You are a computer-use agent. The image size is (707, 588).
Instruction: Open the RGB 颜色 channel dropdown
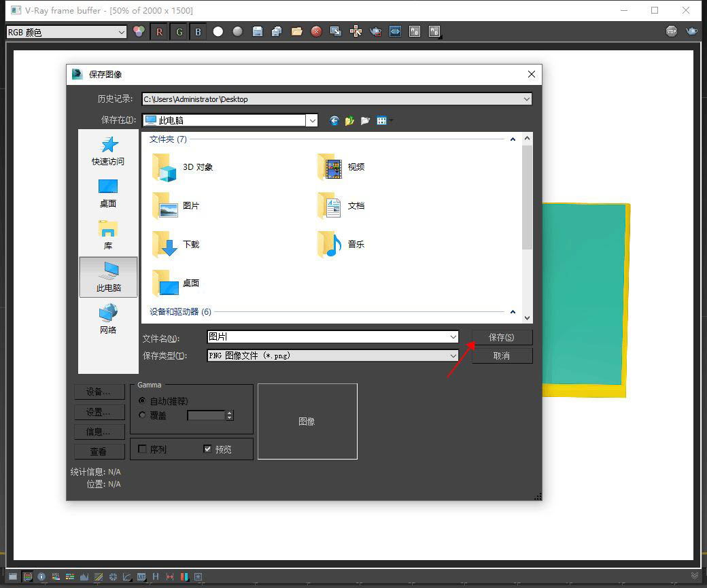click(x=66, y=32)
